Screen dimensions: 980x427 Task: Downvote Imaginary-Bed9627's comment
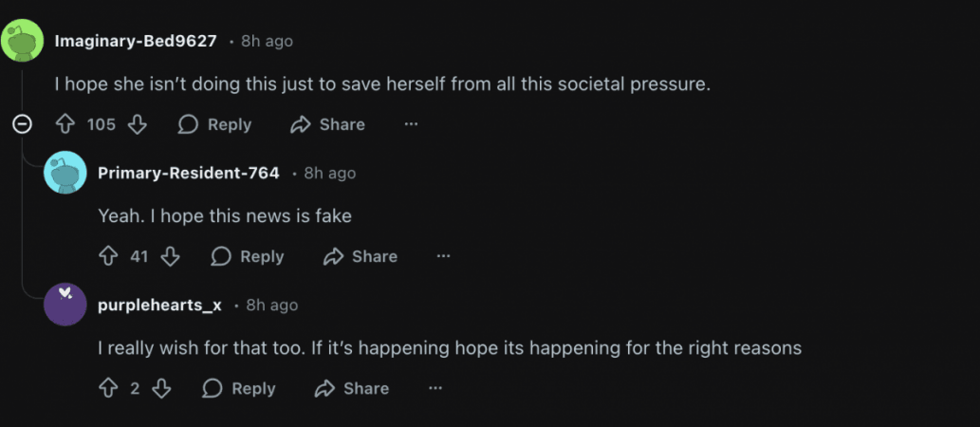pos(137,124)
